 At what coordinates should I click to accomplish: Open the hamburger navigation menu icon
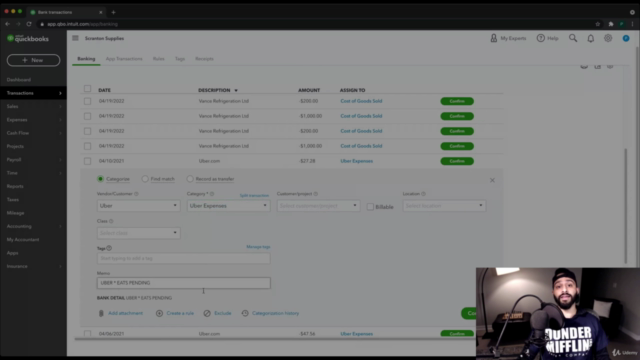pos(75,38)
